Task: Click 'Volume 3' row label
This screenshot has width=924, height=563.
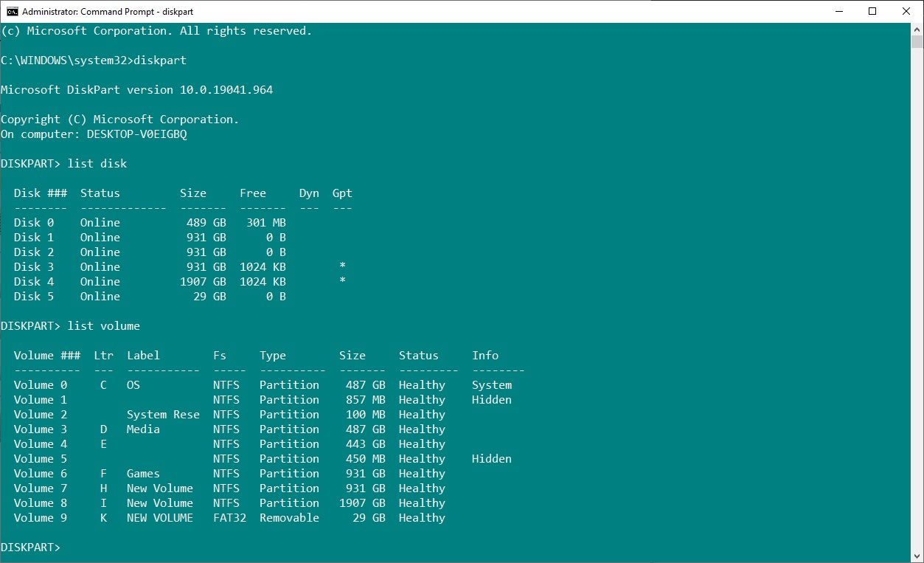Action: pyautogui.click(x=41, y=429)
